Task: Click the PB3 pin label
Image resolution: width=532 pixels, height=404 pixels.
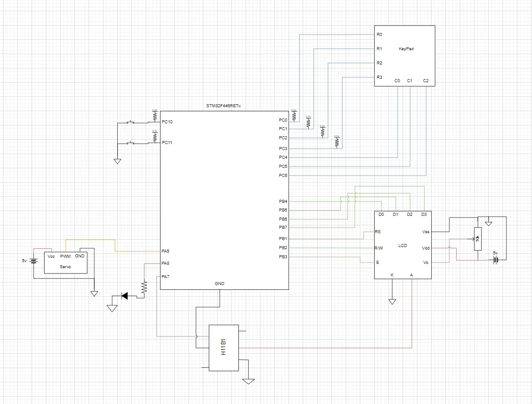Action: pyautogui.click(x=283, y=257)
